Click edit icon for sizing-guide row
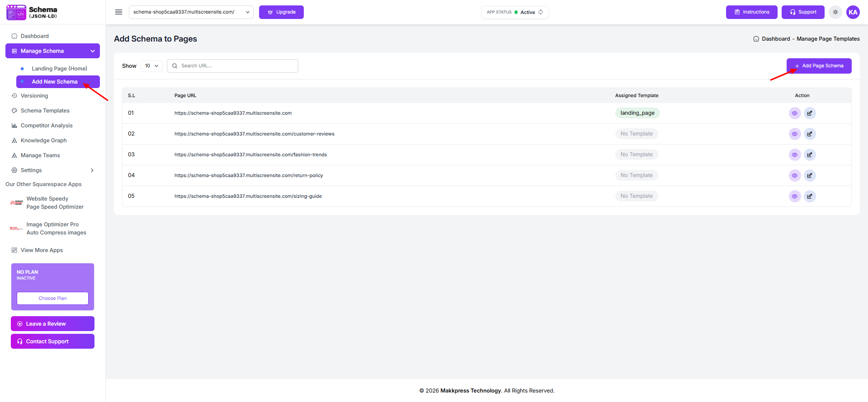 [x=810, y=196]
